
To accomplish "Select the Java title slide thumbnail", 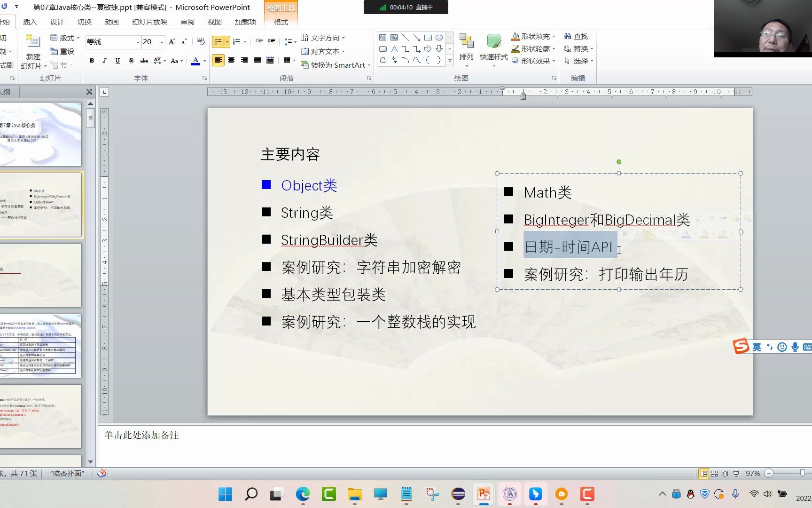I will (x=40, y=134).
